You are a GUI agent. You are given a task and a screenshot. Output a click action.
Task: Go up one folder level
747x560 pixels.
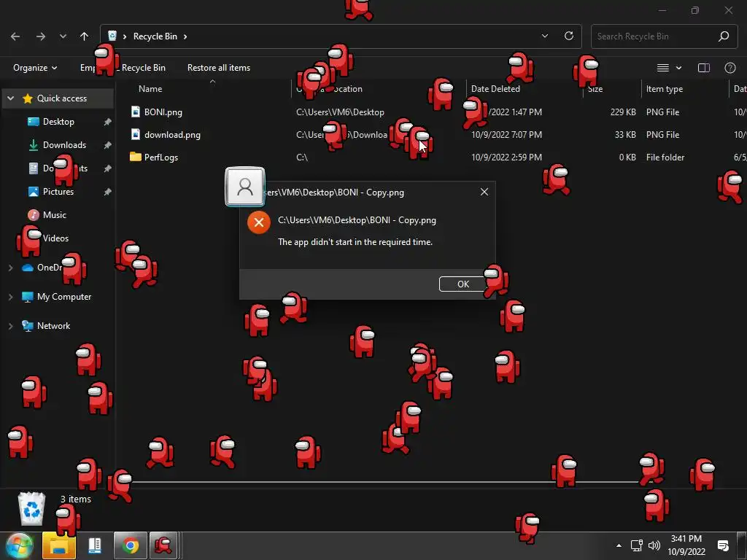(85, 36)
